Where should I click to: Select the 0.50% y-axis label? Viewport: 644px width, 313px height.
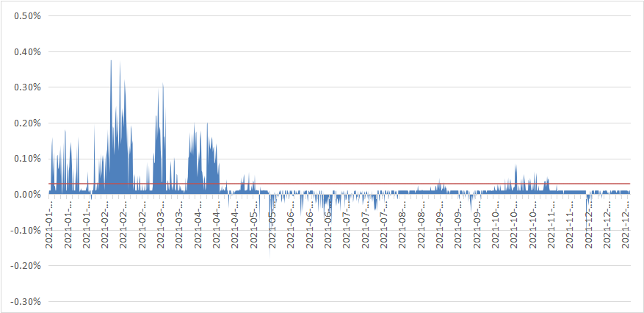click(x=27, y=16)
